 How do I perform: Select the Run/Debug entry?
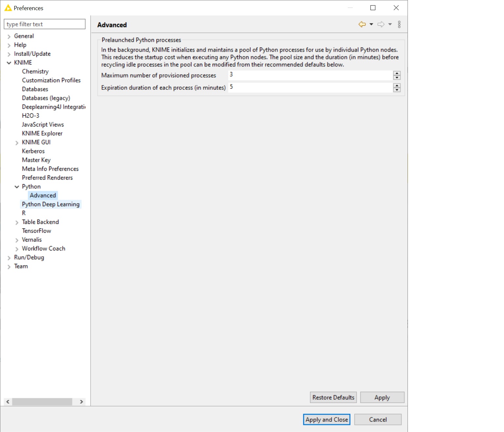click(29, 257)
